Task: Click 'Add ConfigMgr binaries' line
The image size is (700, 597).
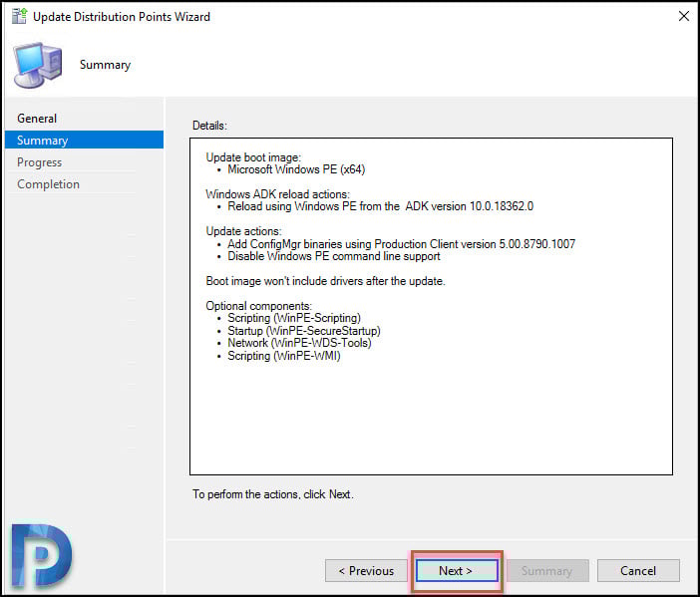Action: 401,244
